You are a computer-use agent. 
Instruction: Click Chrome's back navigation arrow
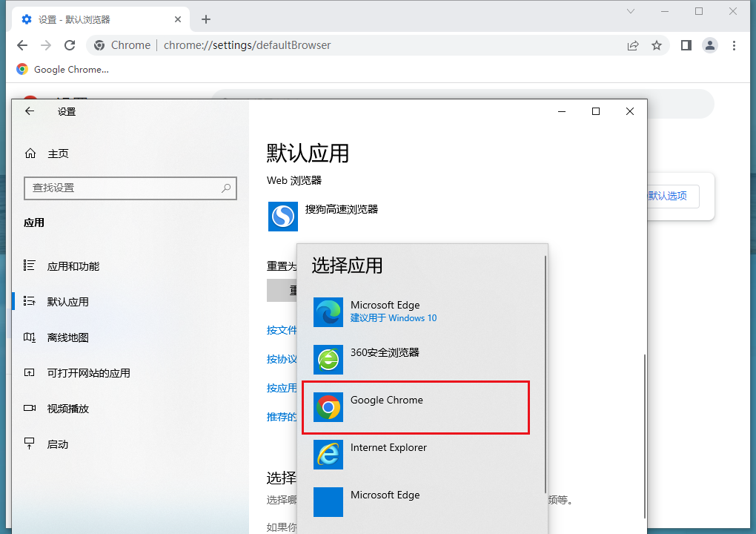(22, 45)
